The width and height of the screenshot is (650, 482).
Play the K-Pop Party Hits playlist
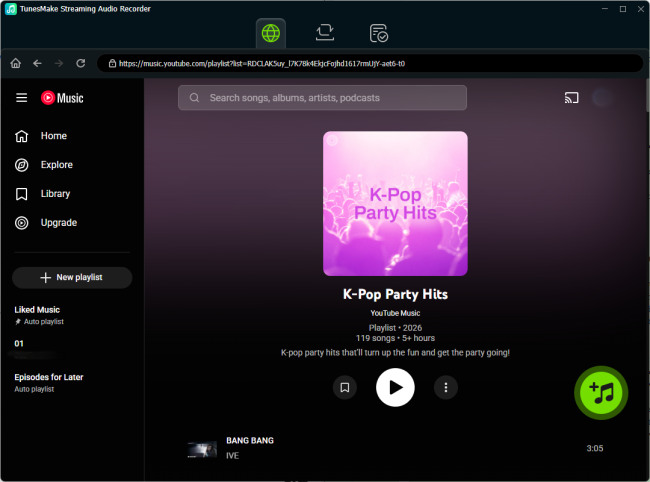click(x=395, y=388)
